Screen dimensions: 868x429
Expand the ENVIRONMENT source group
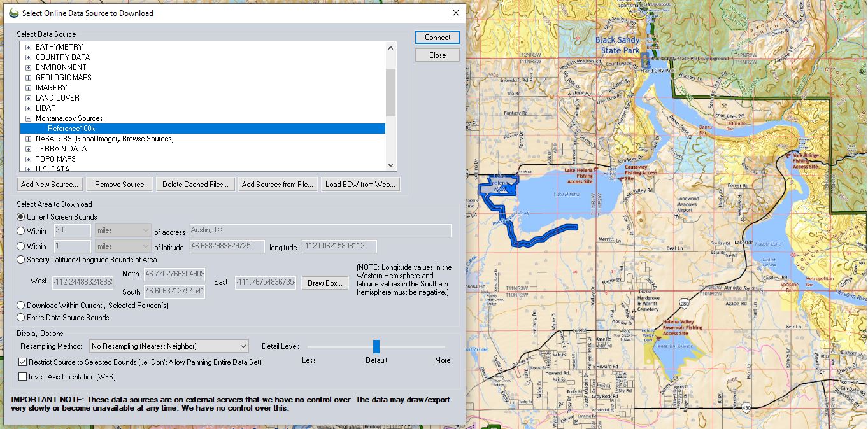pyautogui.click(x=28, y=67)
